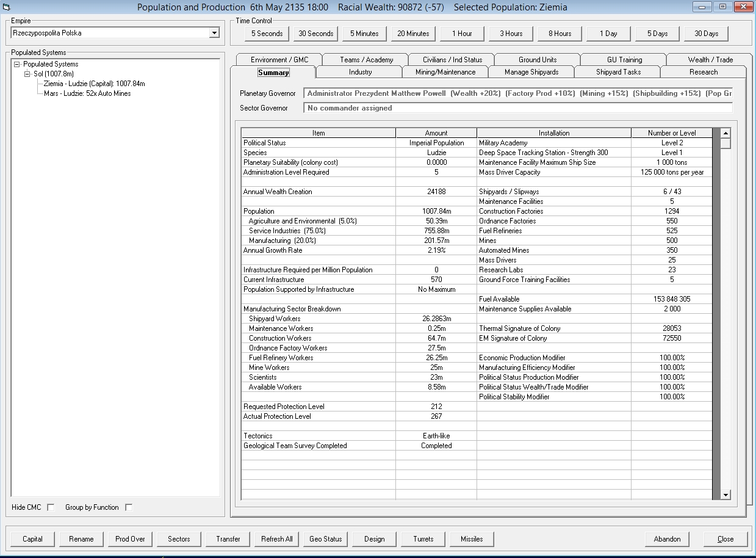Click the Actual Protection Level value 267

point(436,416)
